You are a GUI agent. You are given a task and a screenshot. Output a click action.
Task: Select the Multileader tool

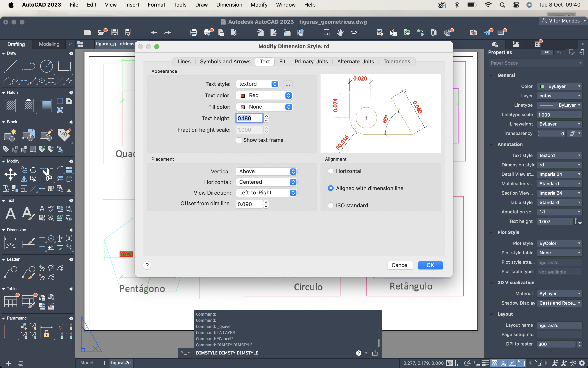10,272
